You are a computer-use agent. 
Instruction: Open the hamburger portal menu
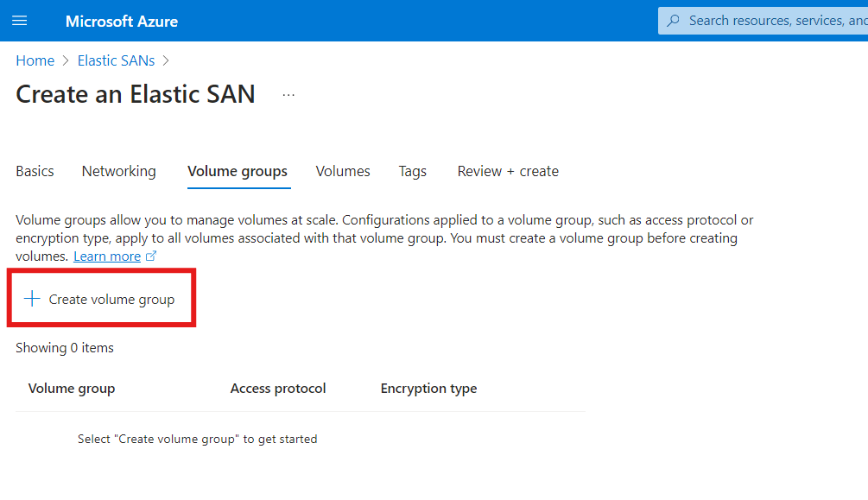(x=19, y=21)
